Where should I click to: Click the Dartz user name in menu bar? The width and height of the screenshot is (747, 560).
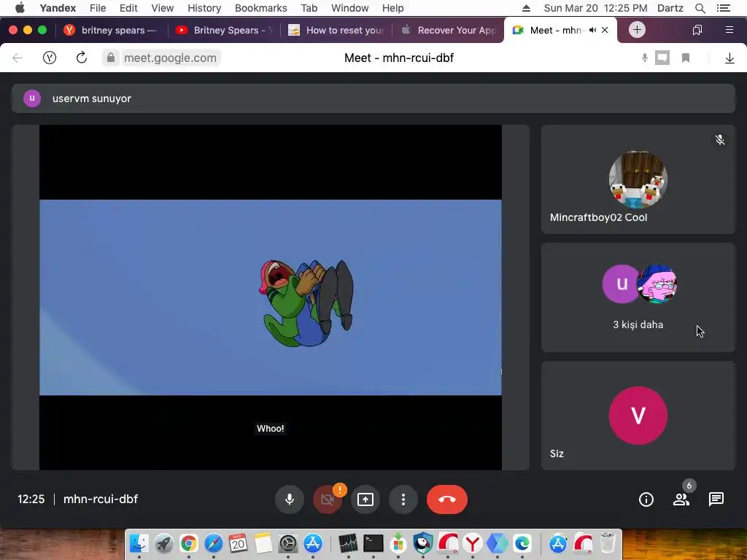[x=670, y=8]
